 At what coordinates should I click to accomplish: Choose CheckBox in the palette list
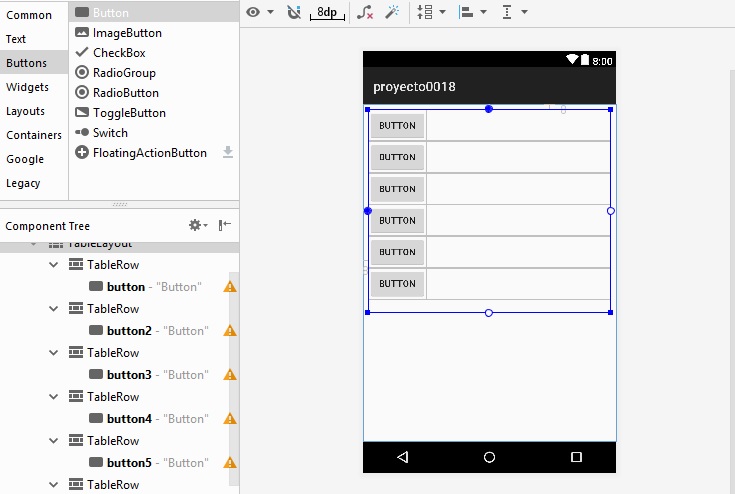(119, 53)
